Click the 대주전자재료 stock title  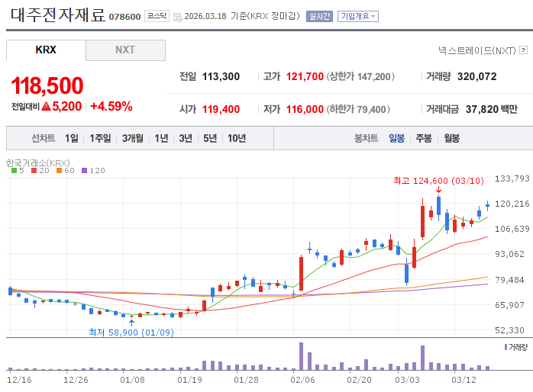(x=58, y=15)
